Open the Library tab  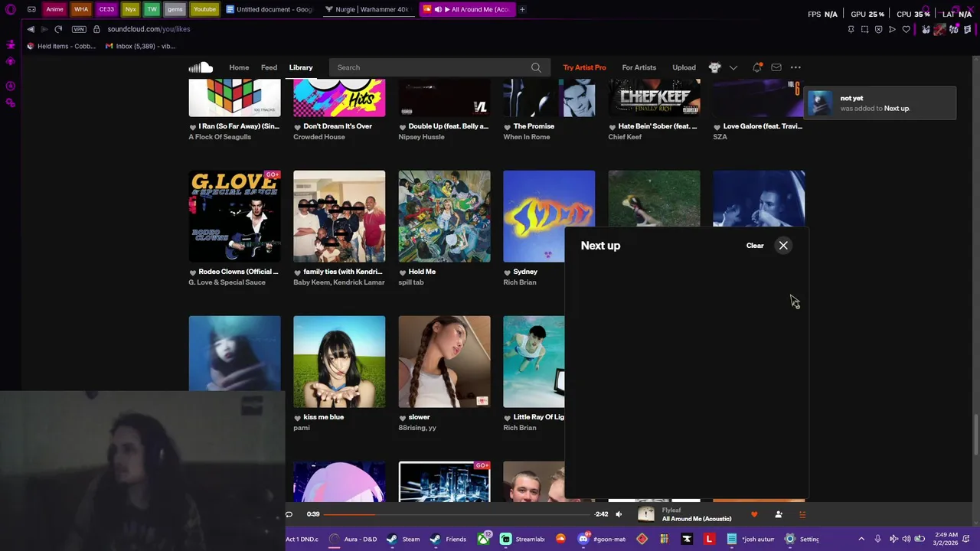(301, 67)
